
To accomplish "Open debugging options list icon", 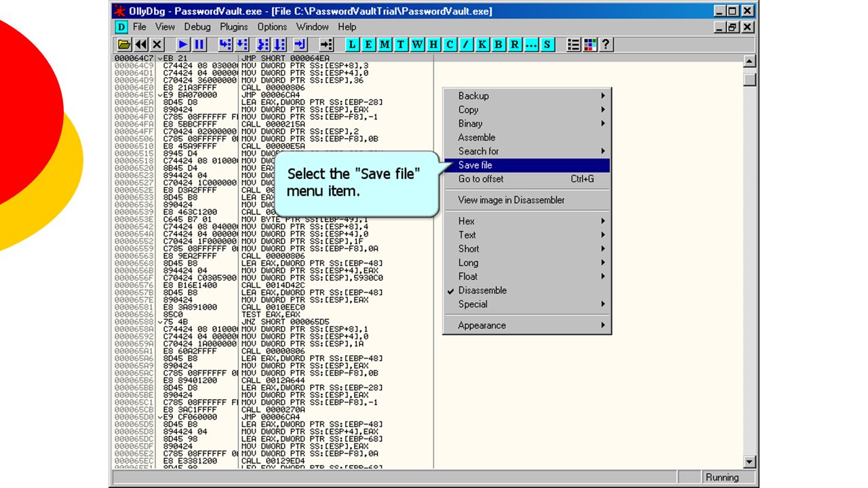I will coord(574,45).
